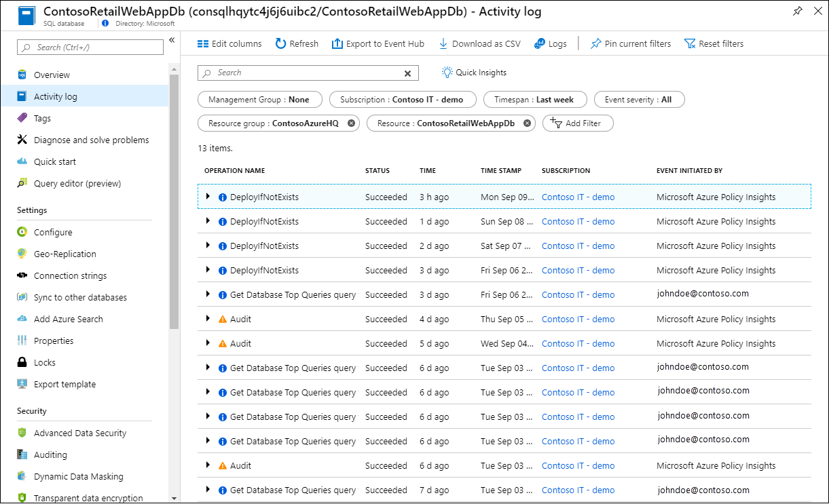
Task: Click the Reset filters funnel icon
Action: [x=690, y=43]
